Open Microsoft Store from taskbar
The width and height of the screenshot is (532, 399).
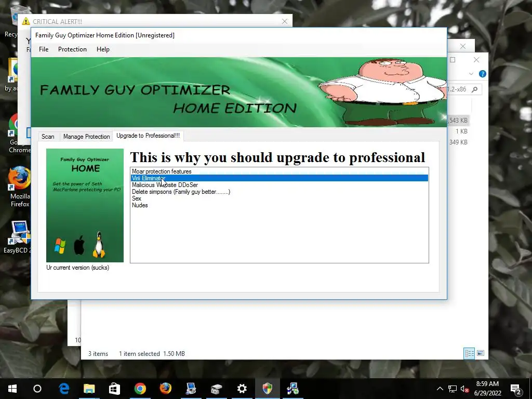pyautogui.click(x=115, y=389)
